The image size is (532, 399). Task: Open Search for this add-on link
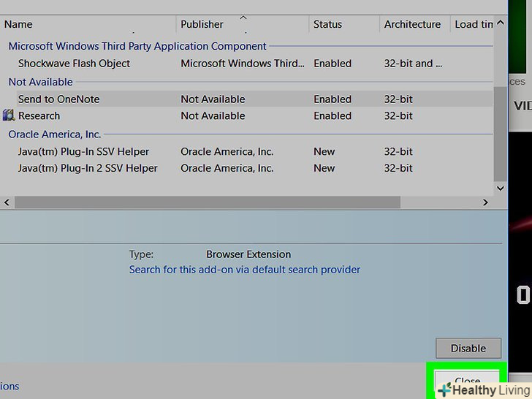click(245, 270)
